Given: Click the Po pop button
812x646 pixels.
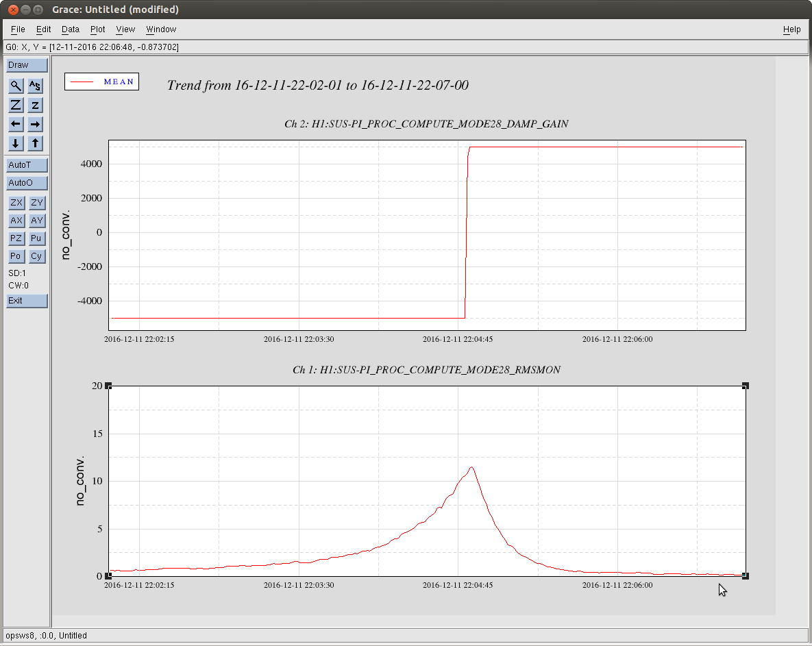Looking at the screenshot, I should coord(16,256).
